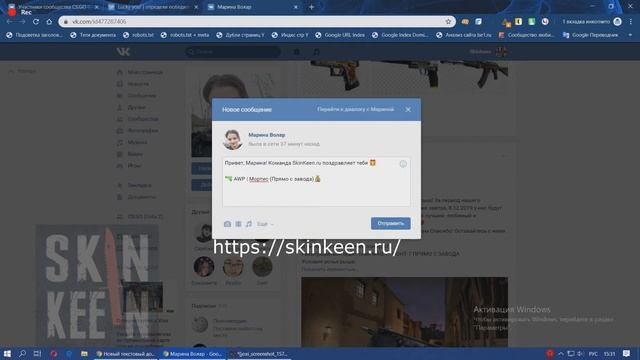Viewport: 640px width, 360px height.
Task: Click the VK search field
Action: 233,52
